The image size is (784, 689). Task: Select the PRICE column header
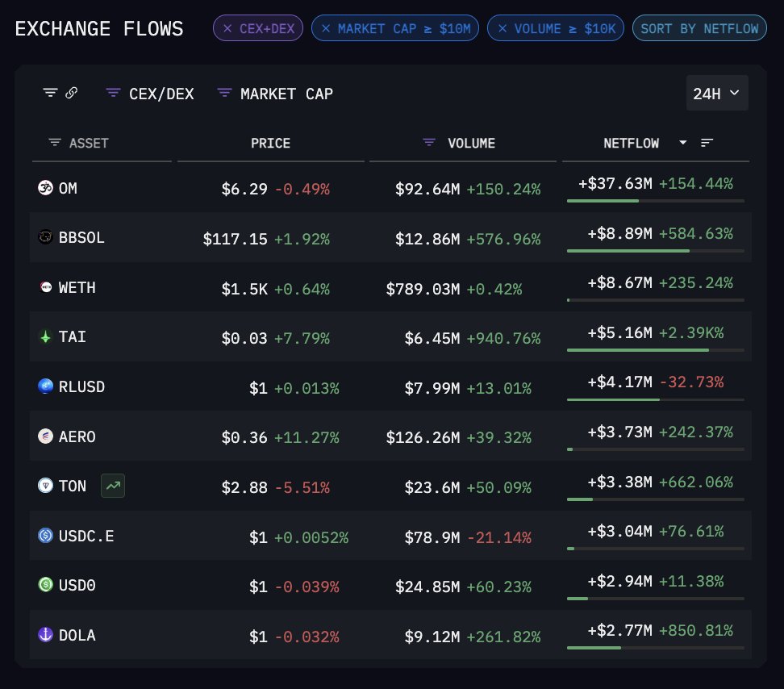270,143
